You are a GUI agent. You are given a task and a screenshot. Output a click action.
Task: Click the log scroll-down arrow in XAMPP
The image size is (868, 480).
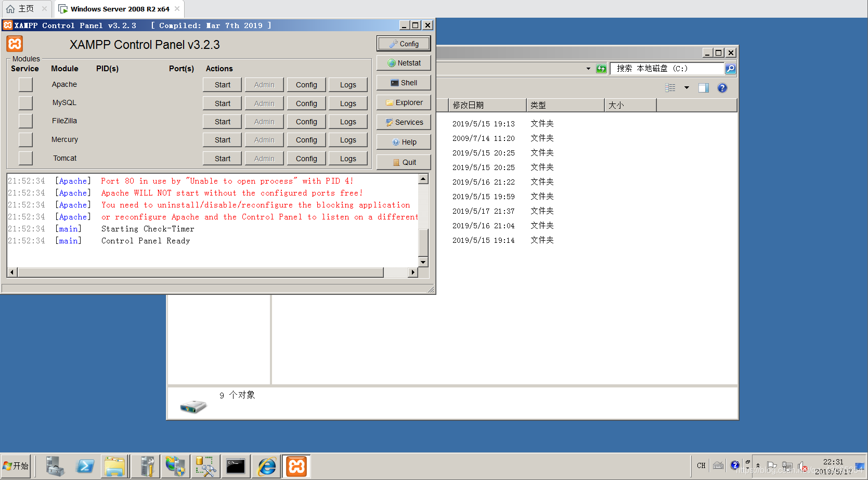423,262
